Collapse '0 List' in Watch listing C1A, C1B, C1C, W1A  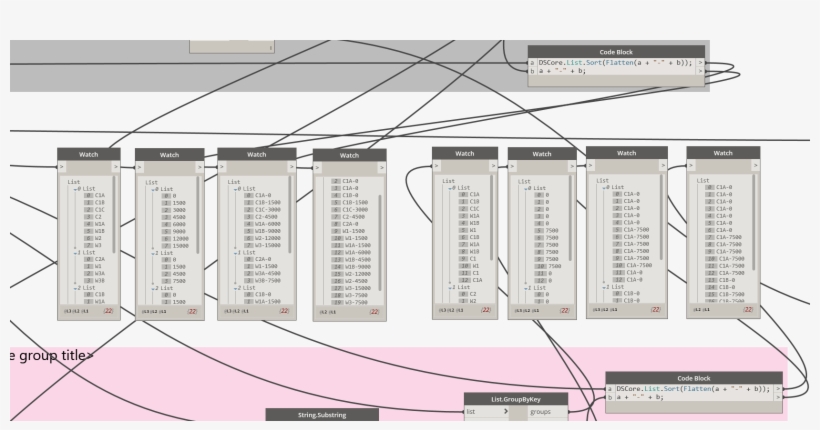pyautogui.click(x=451, y=188)
